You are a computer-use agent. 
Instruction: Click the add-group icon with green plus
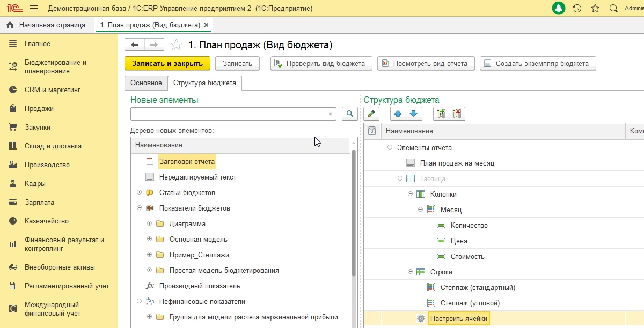(441, 114)
